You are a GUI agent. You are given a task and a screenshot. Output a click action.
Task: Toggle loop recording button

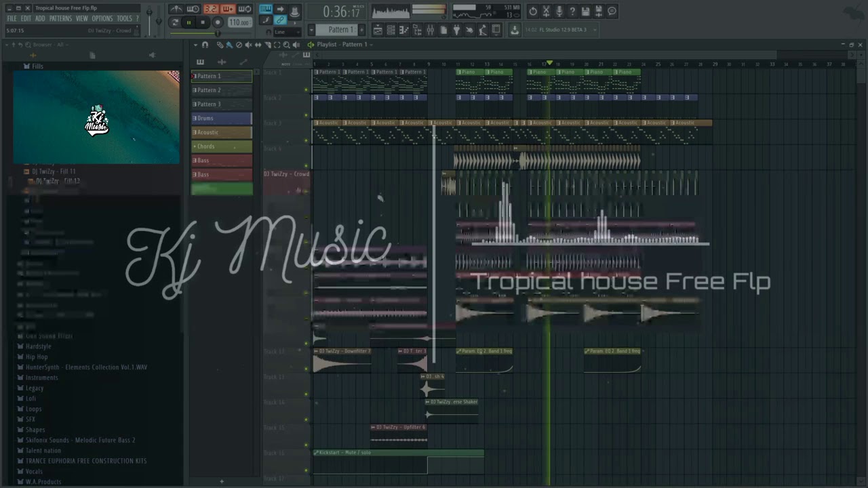point(245,9)
